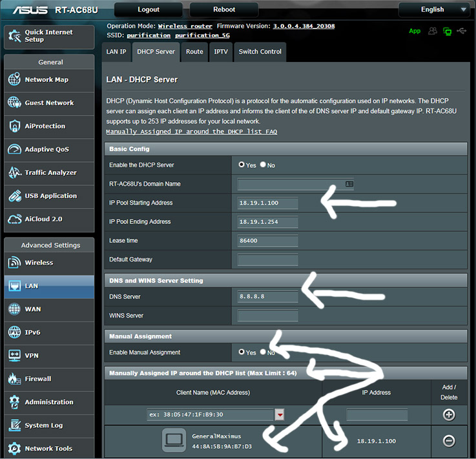The height and width of the screenshot is (459, 476).
Task: Click the ASUS logo
Action: click(30, 10)
